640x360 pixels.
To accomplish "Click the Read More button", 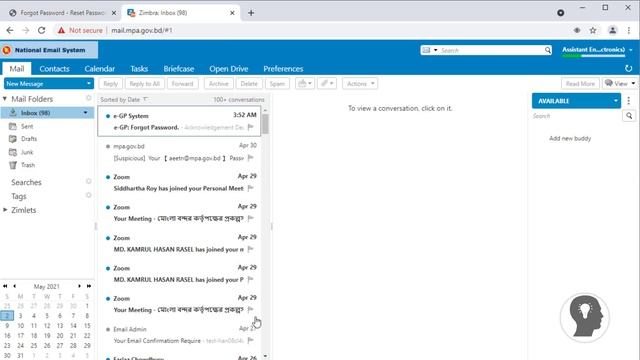I will 580,84.
